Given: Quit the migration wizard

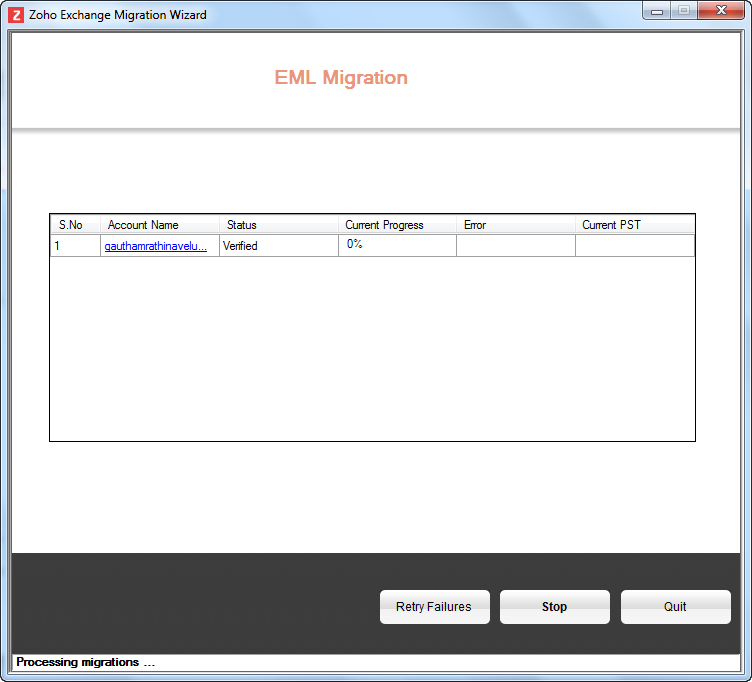Looking at the screenshot, I should pyautogui.click(x=675, y=607).
